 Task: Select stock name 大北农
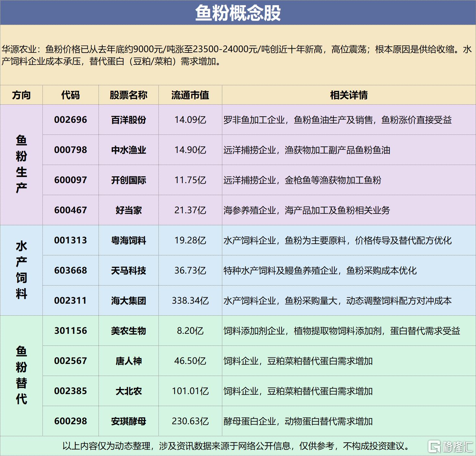129,391
